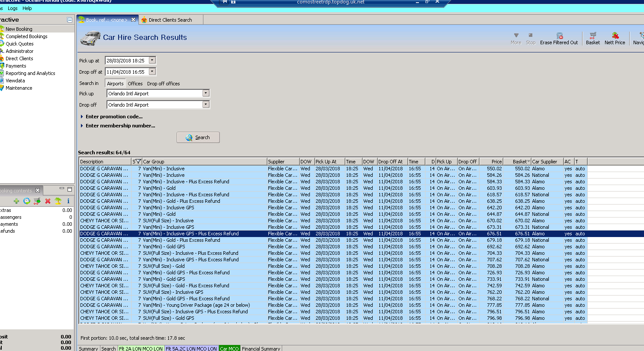Select the 670.02 SUV(Full Size) - Inclusive row
The image size is (644, 351).
point(333,221)
